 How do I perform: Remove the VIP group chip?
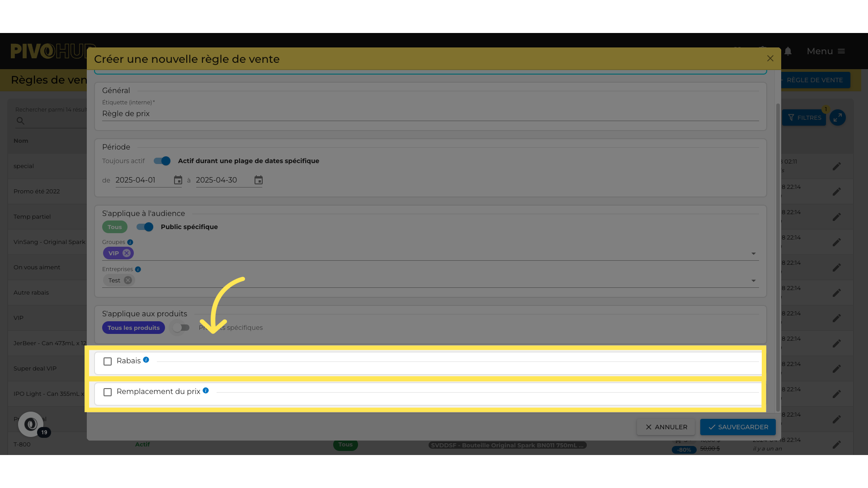[x=127, y=253]
